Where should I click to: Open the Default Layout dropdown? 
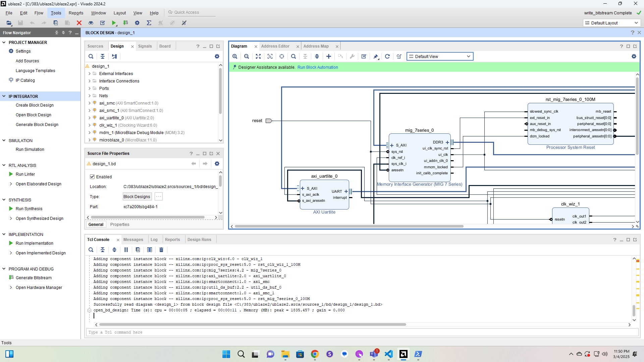(612, 23)
